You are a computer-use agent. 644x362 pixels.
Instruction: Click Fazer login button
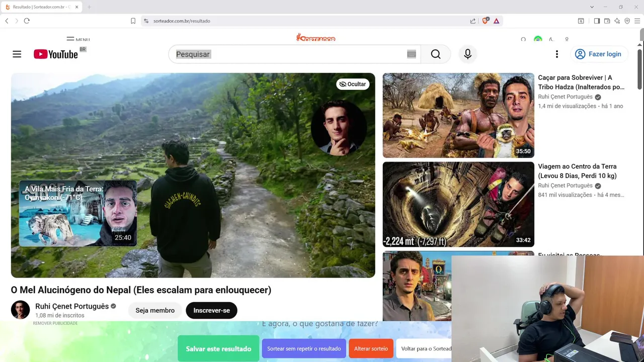[x=599, y=54]
